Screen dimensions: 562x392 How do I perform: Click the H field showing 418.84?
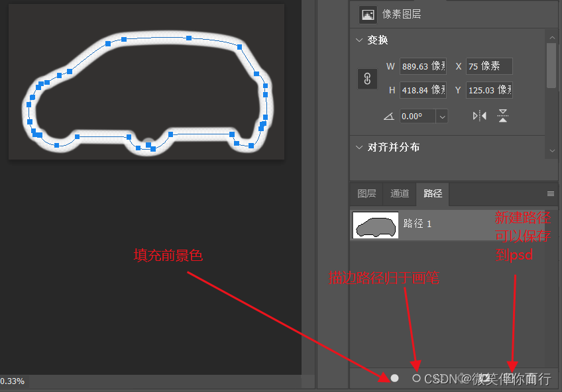(423, 90)
